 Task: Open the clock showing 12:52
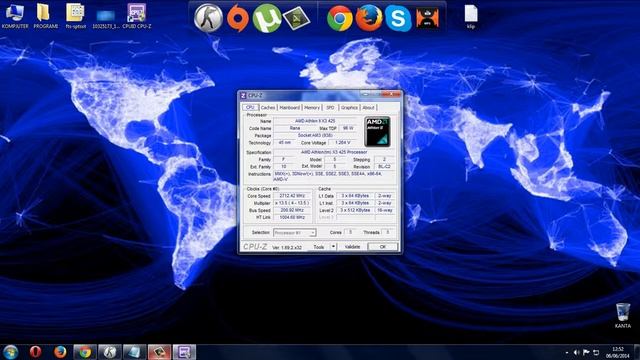click(x=618, y=352)
